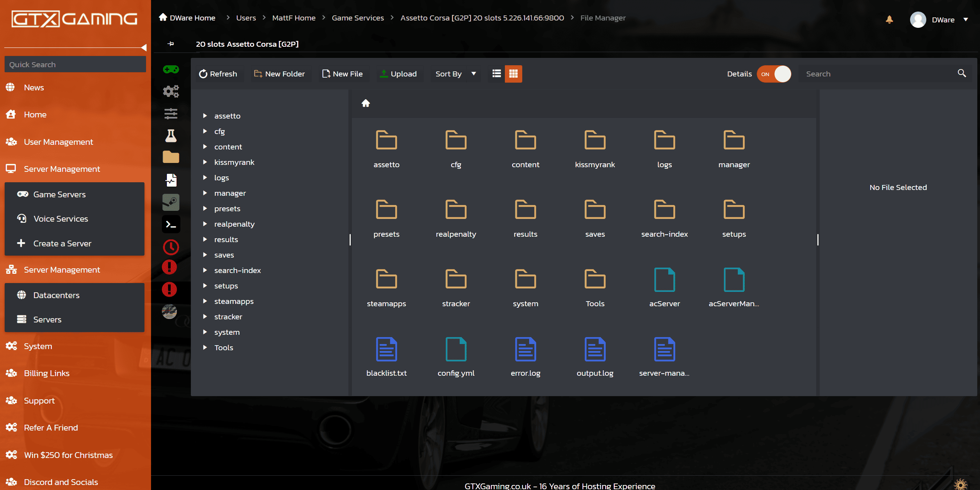Click the red clock scheduled tasks icon
This screenshot has width=980, height=490.
point(171,247)
